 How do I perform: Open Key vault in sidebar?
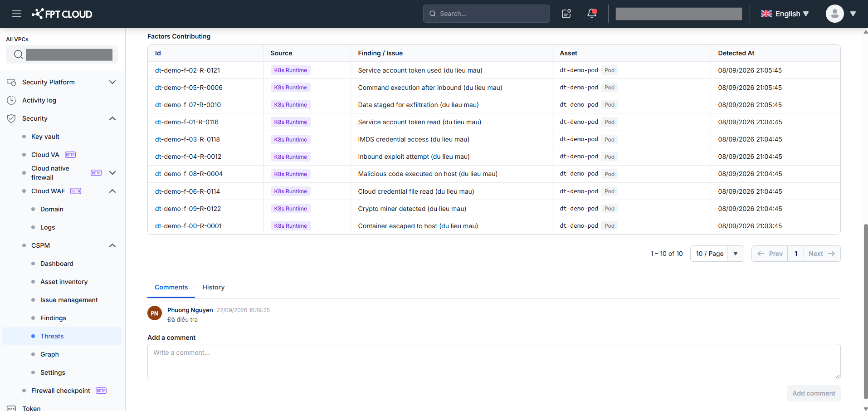click(x=45, y=137)
